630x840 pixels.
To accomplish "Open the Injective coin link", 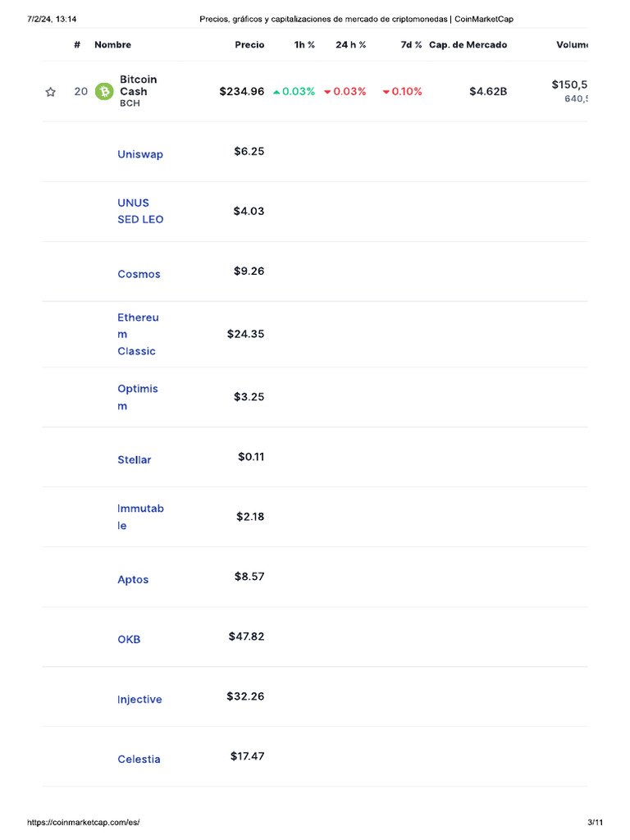I will pyautogui.click(x=139, y=700).
